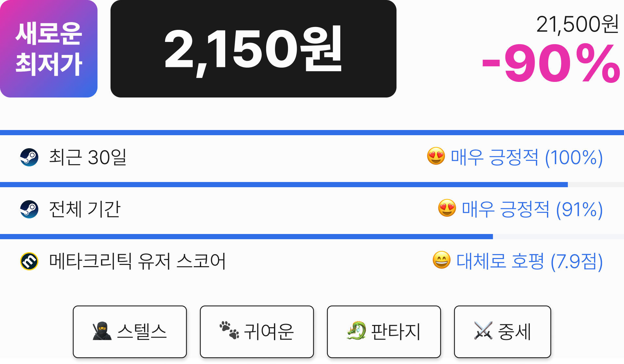Click the -90% discount label
624x364 pixels.
(551, 63)
